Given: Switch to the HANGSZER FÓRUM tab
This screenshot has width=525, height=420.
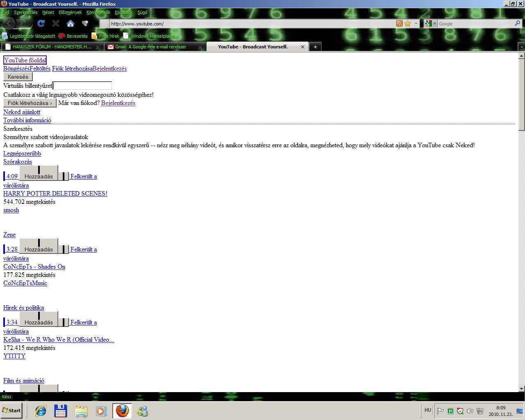Looking at the screenshot, I should click(52, 47).
